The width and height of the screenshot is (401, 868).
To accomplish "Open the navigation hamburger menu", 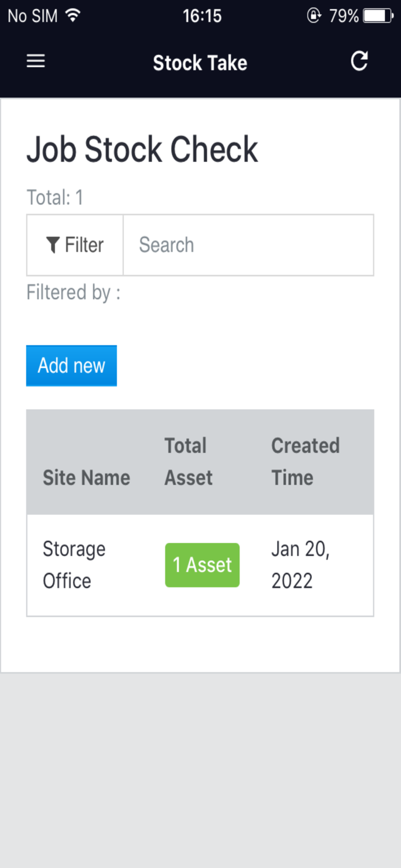I will click(35, 61).
